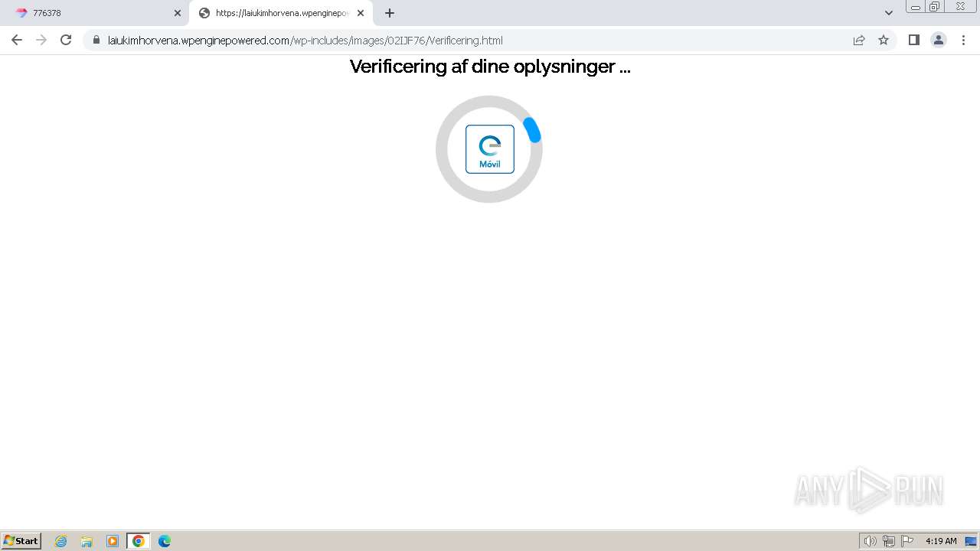Expand the tab search dropdown

pyautogui.click(x=889, y=13)
